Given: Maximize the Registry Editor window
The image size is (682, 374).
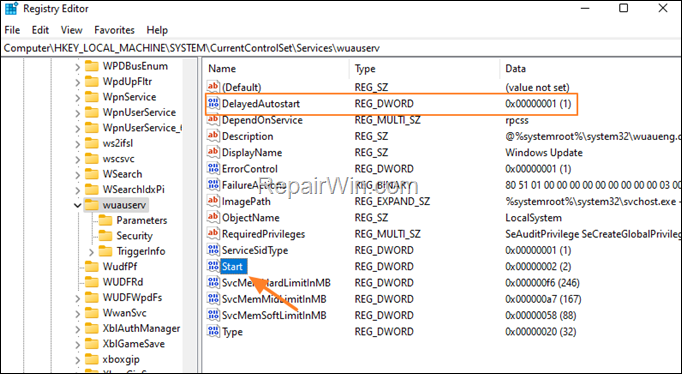Looking at the screenshot, I should [623, 8].
